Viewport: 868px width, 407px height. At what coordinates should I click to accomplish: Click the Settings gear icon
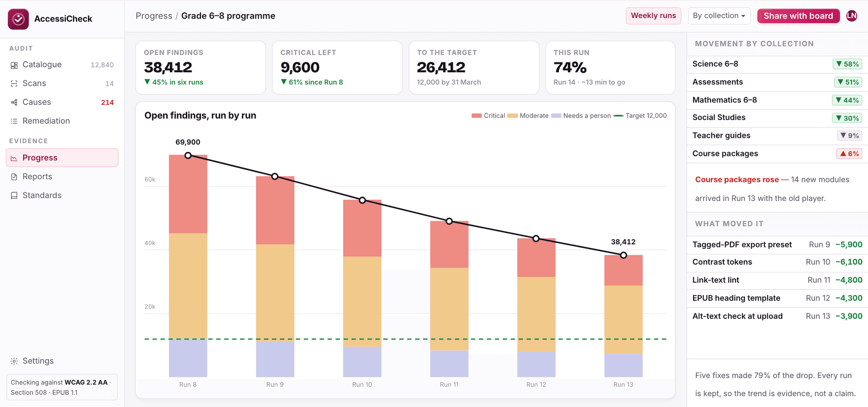point(14,361)
